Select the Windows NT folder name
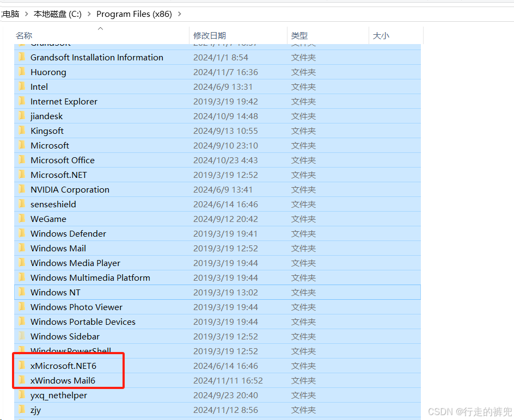Viewport: 514px width, 420px height. [56, 292]
